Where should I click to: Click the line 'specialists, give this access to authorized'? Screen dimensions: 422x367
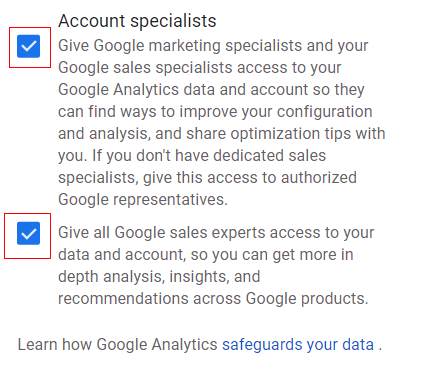click(207, 178)
